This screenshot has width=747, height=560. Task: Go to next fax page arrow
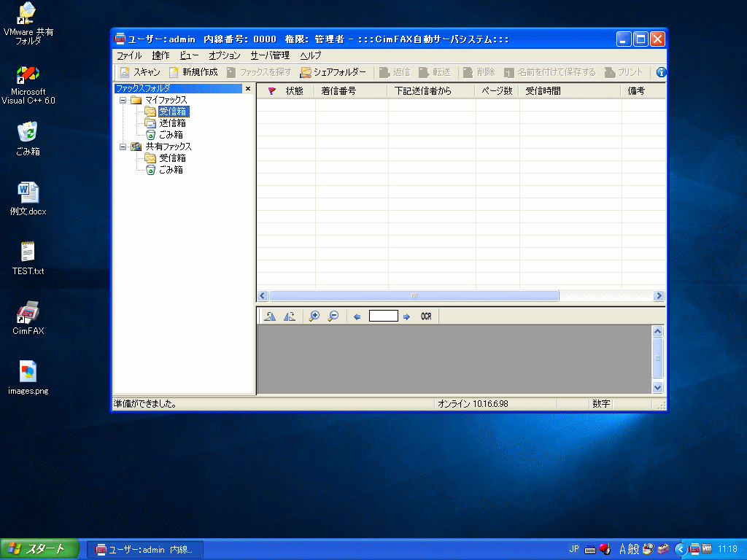(x=406, y=316)
